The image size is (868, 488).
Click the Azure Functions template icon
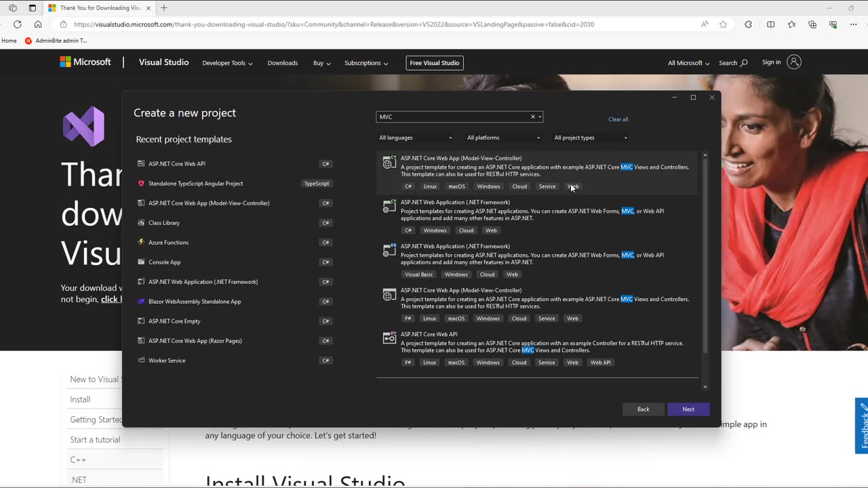pyautogui.click(x=141, y=242)
